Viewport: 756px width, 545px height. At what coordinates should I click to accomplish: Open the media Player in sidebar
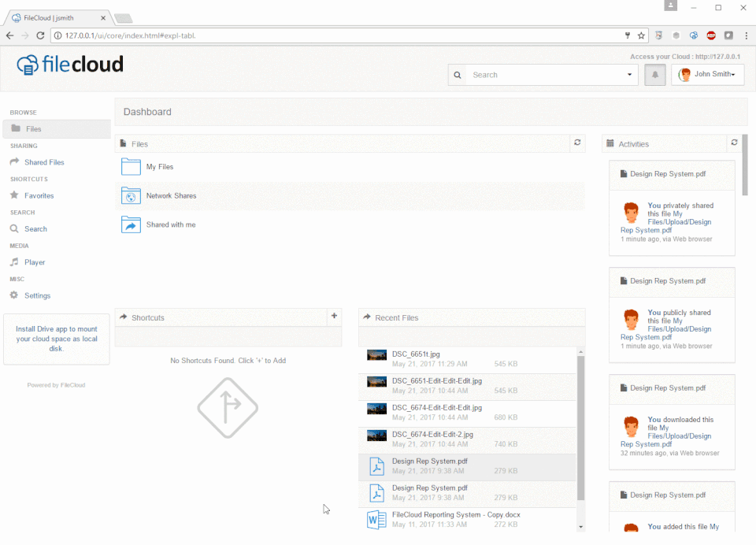point(34,262)
